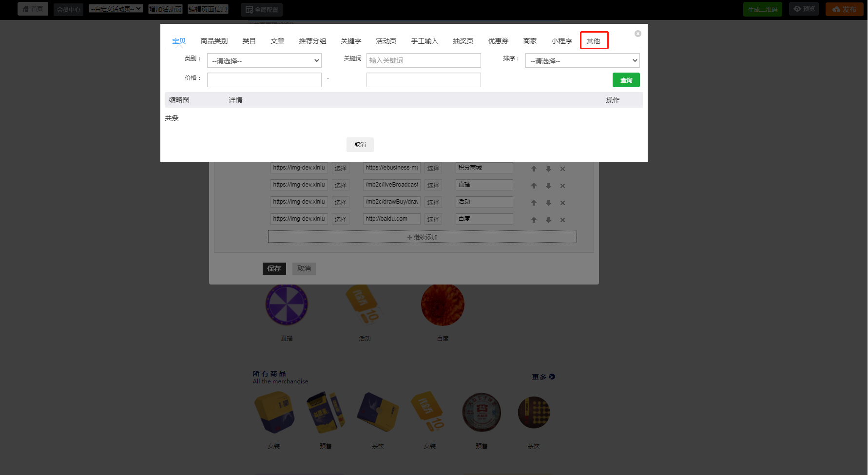The image size is (868, 475).
Task: Click the 更多 arrow link
Action: pyautogui.click(x=543, y=377)
